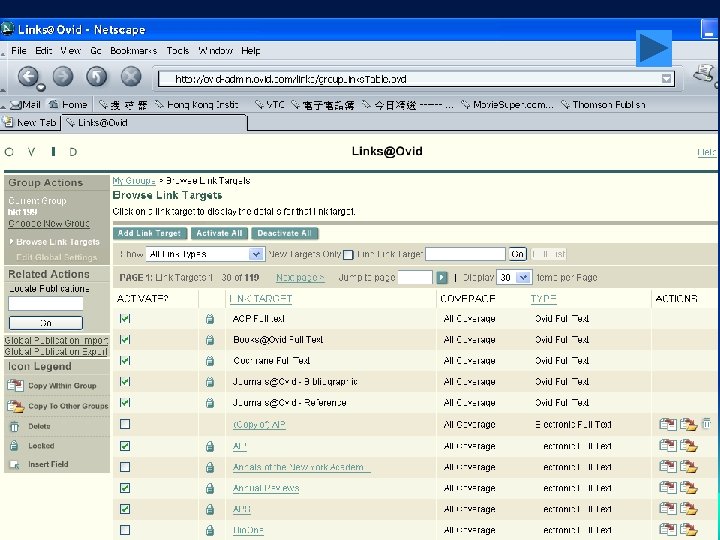Toggle activation for ACP Full Text
The image size is (720, 540).
pyautogui.click(x=125, y=318)
